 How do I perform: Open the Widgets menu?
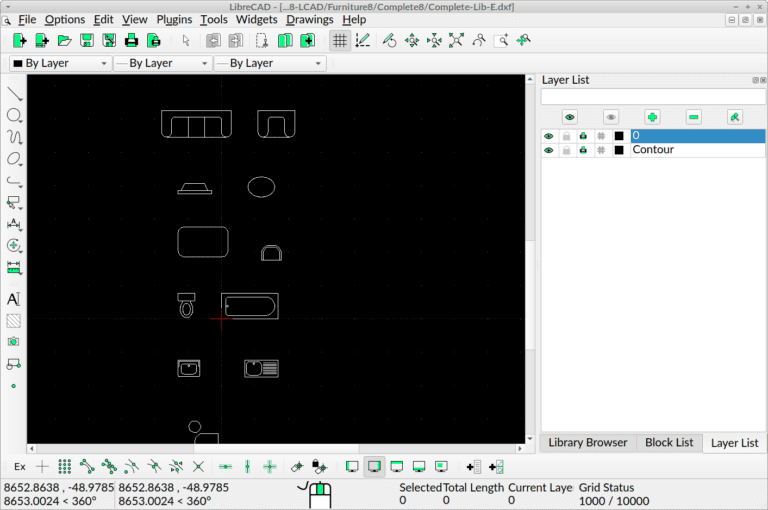coord(256,20)
